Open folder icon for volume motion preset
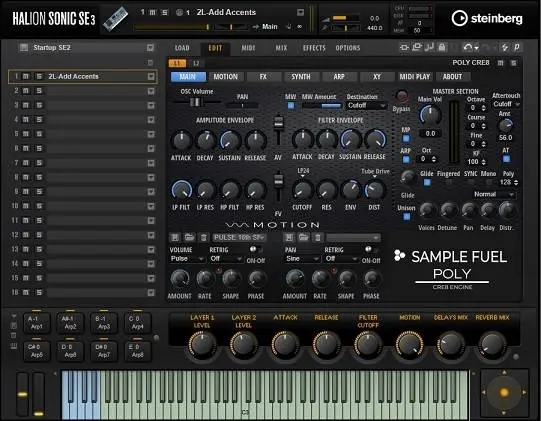Viewport: 541px width, 421px height. tap(189, 237)
